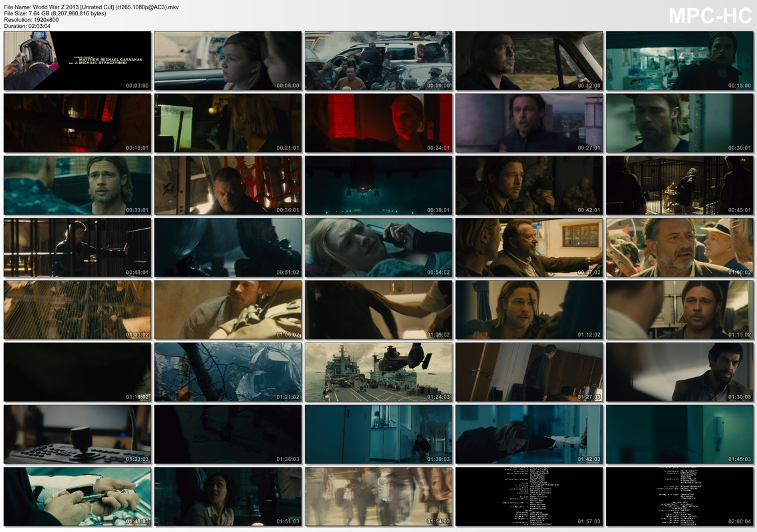Select the thumbnail at 00:06:00
757x532 pixels.
(x=228, y=61)
